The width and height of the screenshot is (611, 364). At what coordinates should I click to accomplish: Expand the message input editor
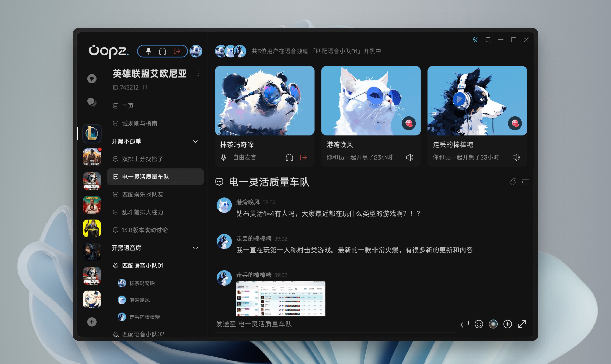[522, 324]
